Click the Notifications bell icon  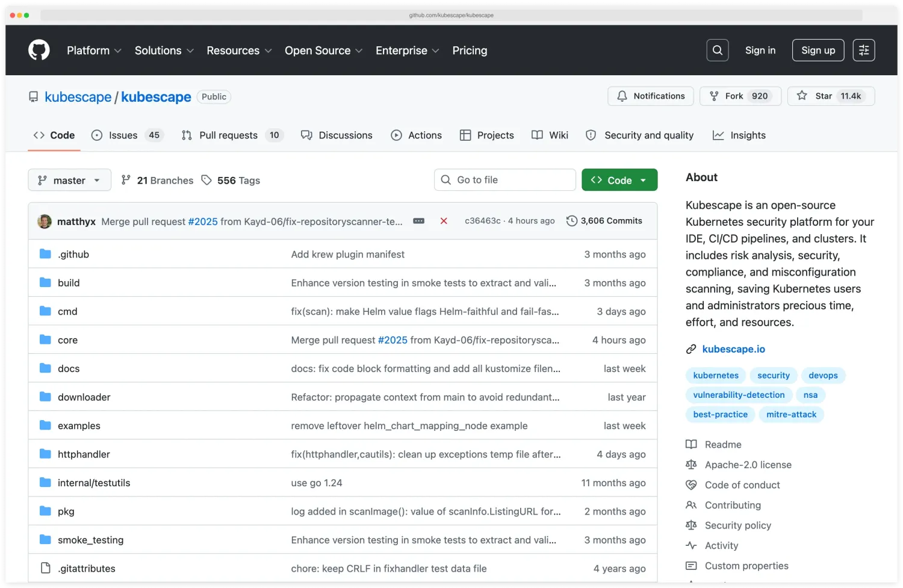(x=622, y=96)
